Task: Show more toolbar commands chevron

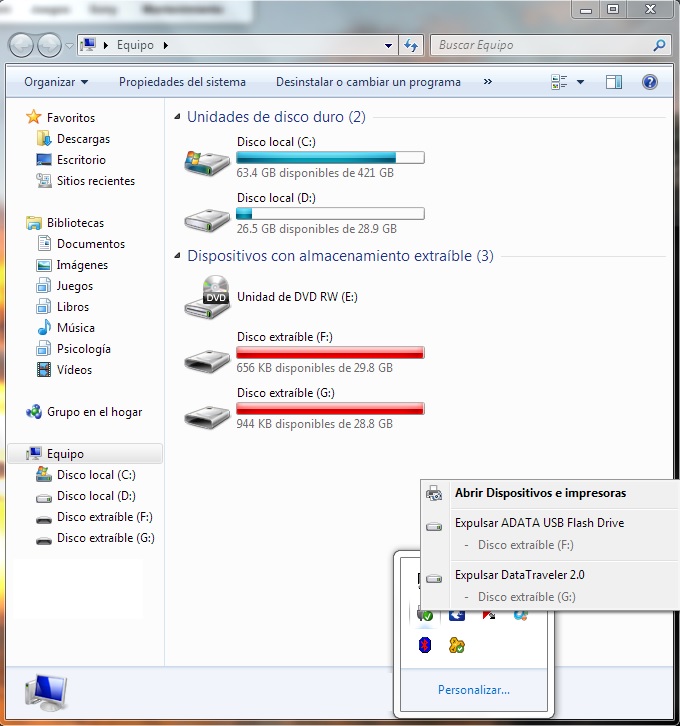Action: coord(487,81)
